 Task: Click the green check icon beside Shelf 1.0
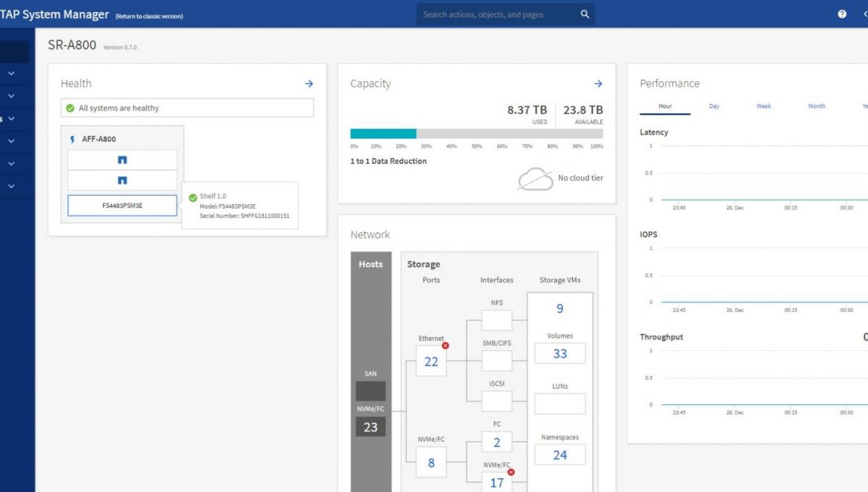tap(193, 197)
